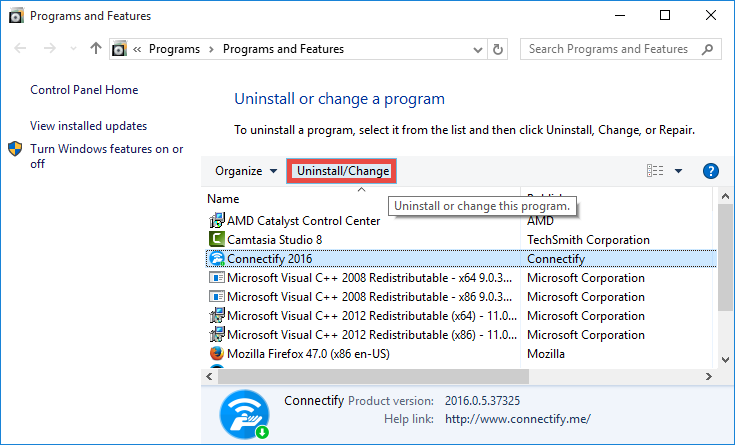Select Mozilla Firefox 47.0 (x86 en-US)
The width and height of the screenshot is (735, 445).
[x=308, y=354]
